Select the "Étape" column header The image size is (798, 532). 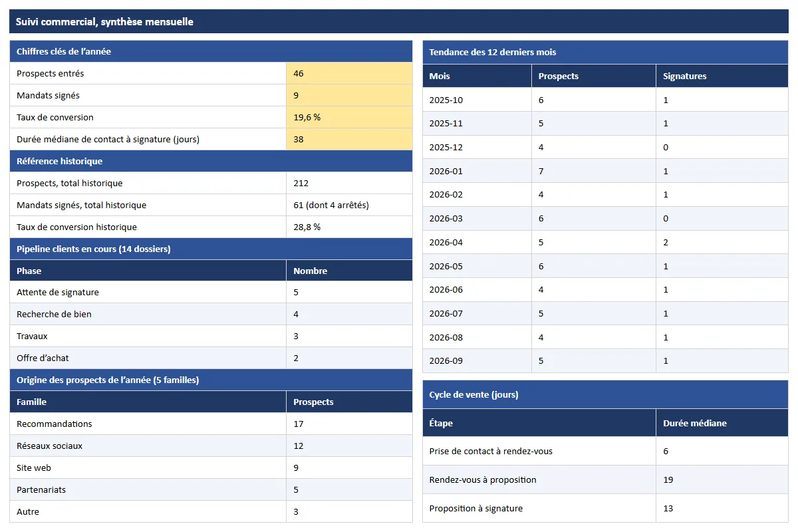539,423
